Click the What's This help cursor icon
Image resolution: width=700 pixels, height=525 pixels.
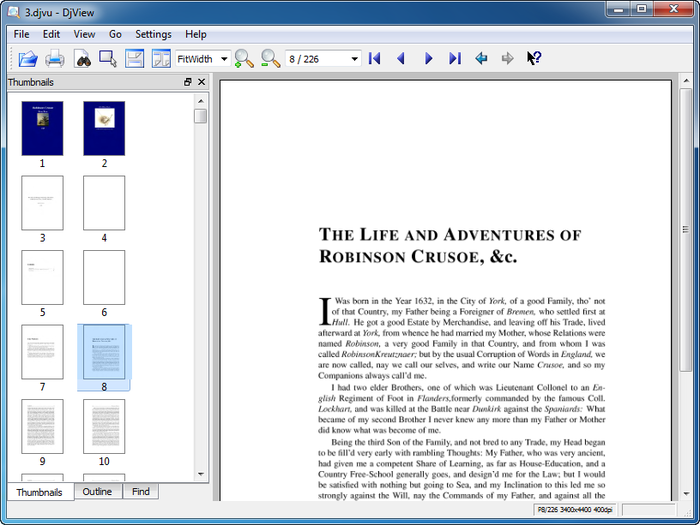click(x=534, y=58)
